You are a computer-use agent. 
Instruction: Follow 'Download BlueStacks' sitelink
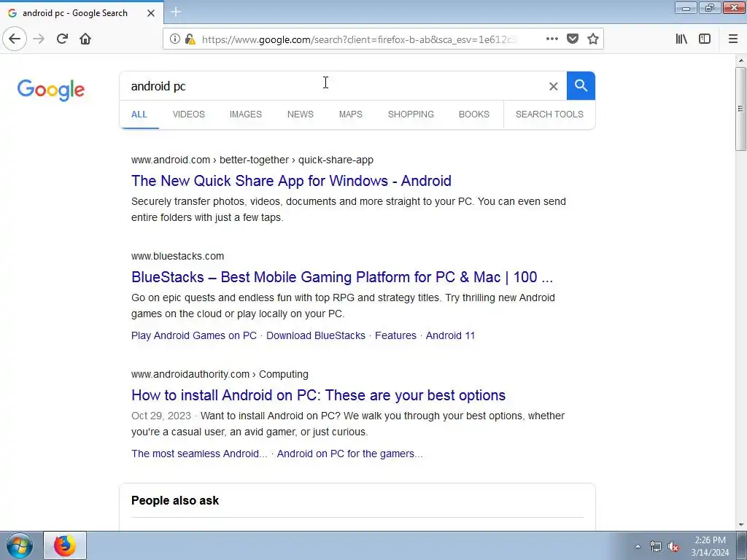[315, 335]
